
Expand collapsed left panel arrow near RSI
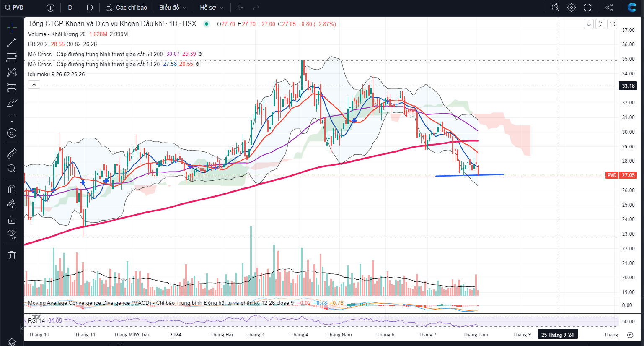click(22, 328)
